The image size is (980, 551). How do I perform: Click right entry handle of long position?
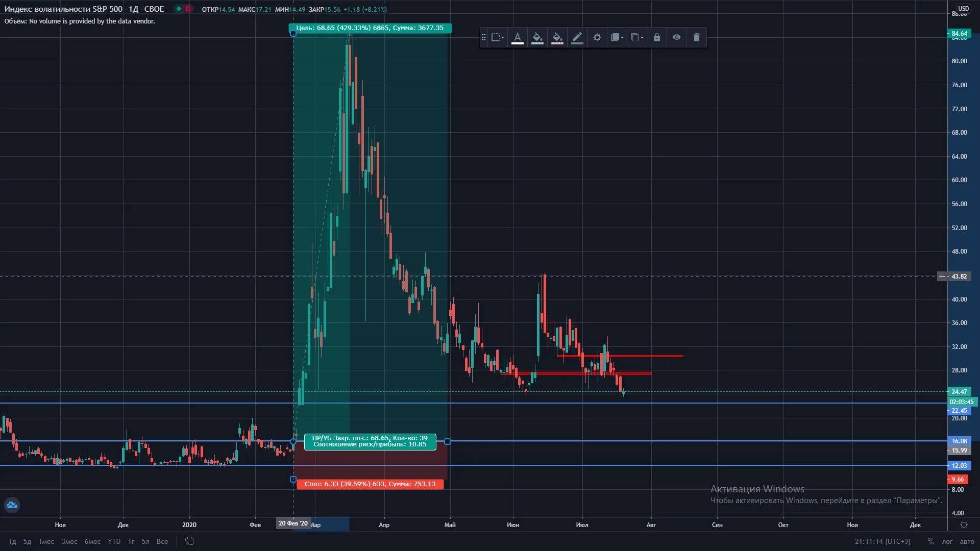click(447, 441)
